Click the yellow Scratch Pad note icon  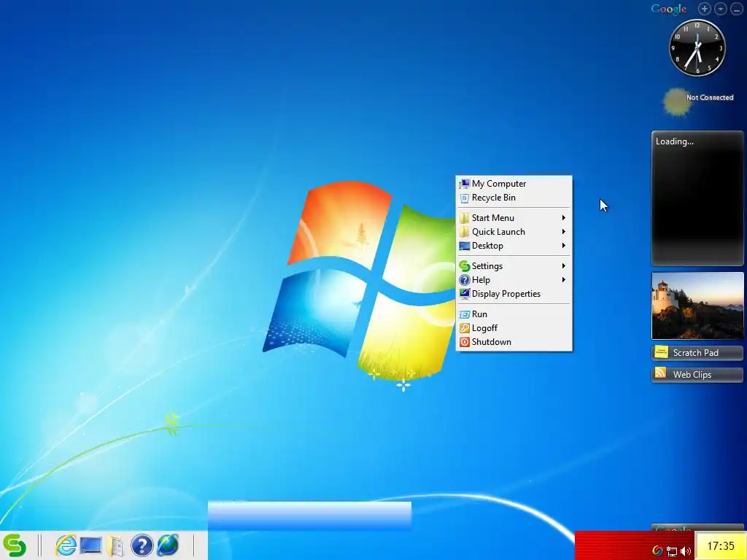[661, 352]
